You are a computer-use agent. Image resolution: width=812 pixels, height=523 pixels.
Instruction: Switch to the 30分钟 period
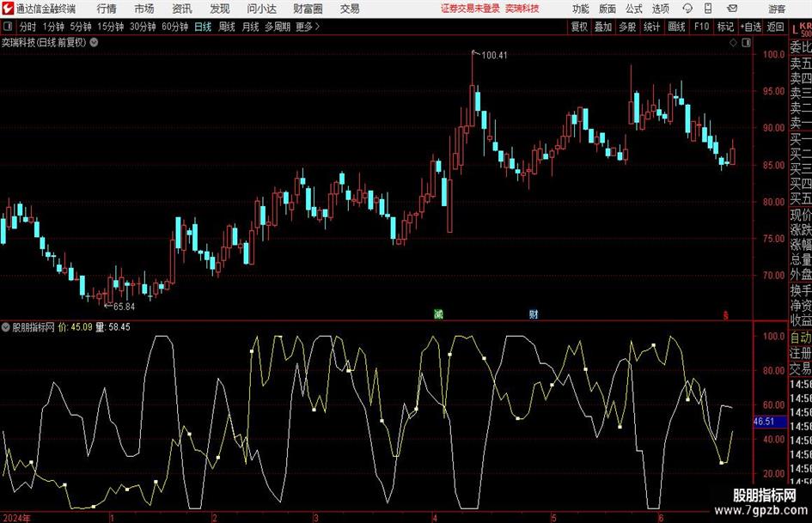(x=143, y=27)
